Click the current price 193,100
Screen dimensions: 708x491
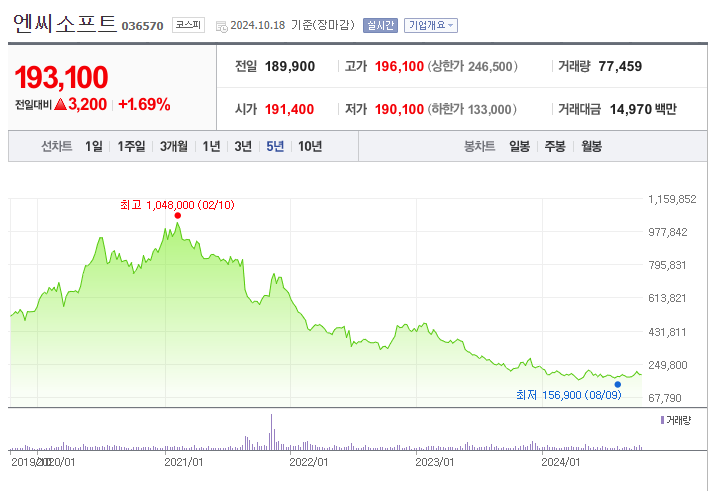[61, 77]
